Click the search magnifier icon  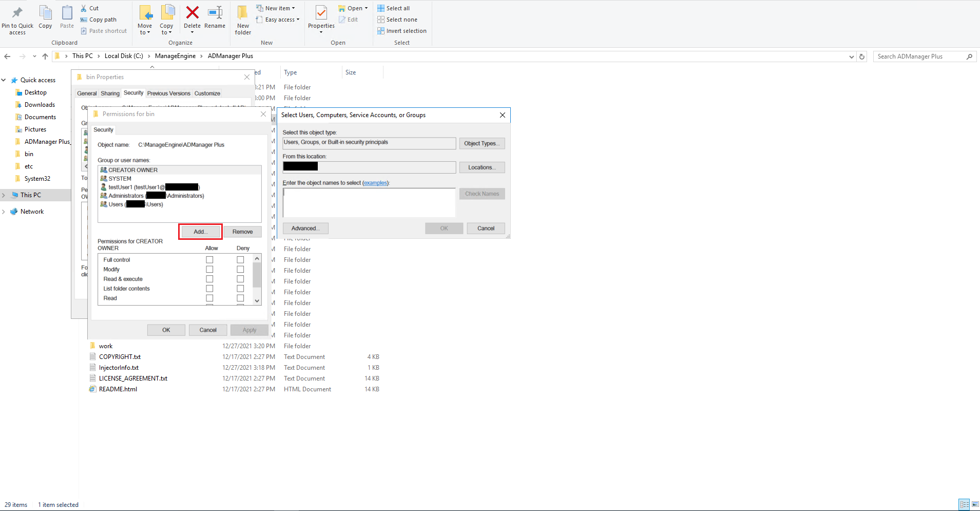[x=969, y=56]
